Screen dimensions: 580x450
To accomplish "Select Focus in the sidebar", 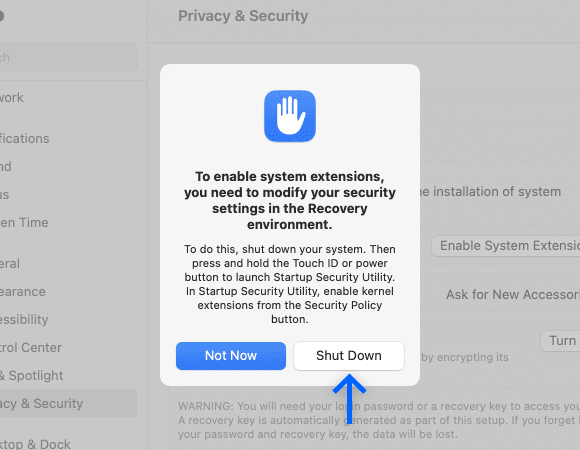I will pos(4,194).
